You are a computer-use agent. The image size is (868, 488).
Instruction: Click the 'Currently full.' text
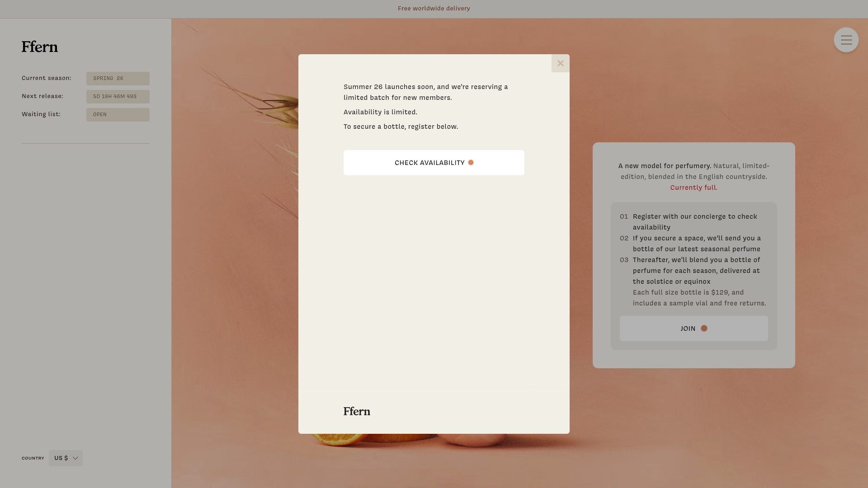tap(693, 188)
